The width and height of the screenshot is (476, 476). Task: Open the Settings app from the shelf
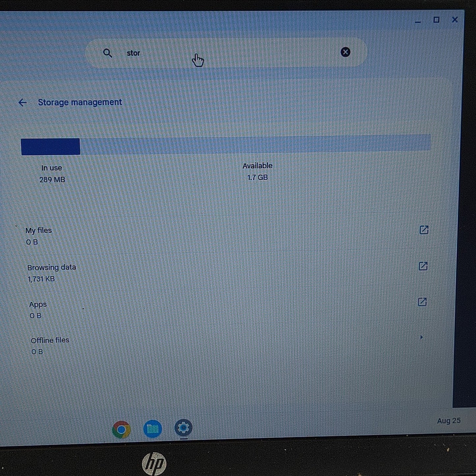point(183,428)
